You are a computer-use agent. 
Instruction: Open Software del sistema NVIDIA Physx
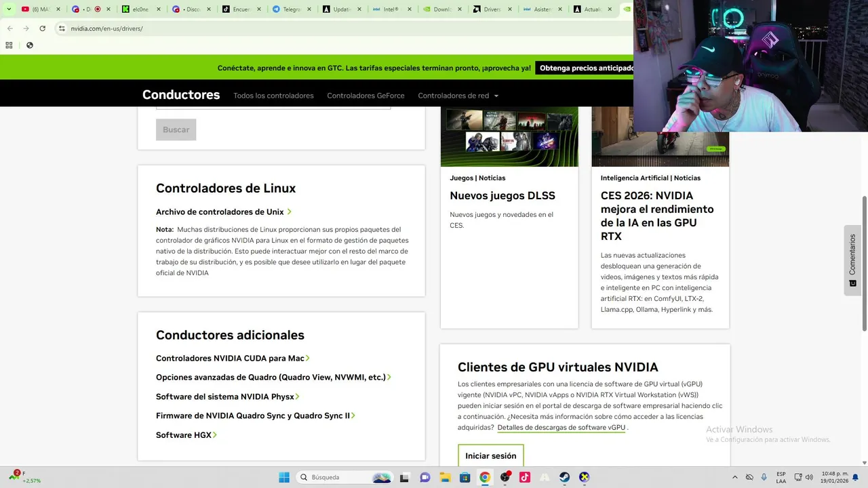(227, 396)
